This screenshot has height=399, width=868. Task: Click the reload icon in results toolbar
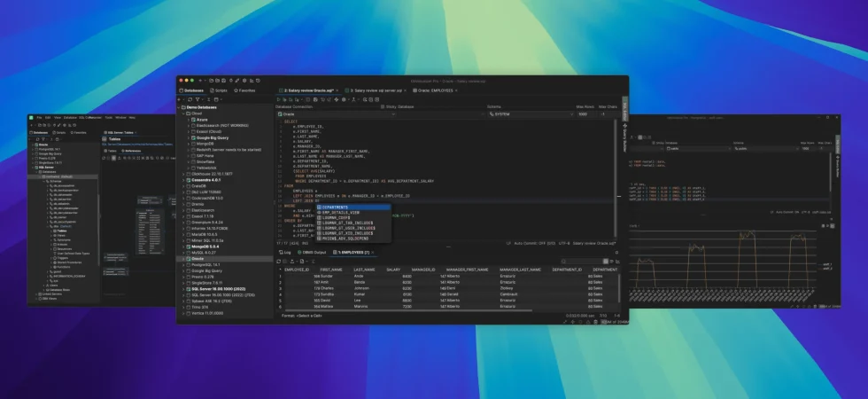coord(279,262)
